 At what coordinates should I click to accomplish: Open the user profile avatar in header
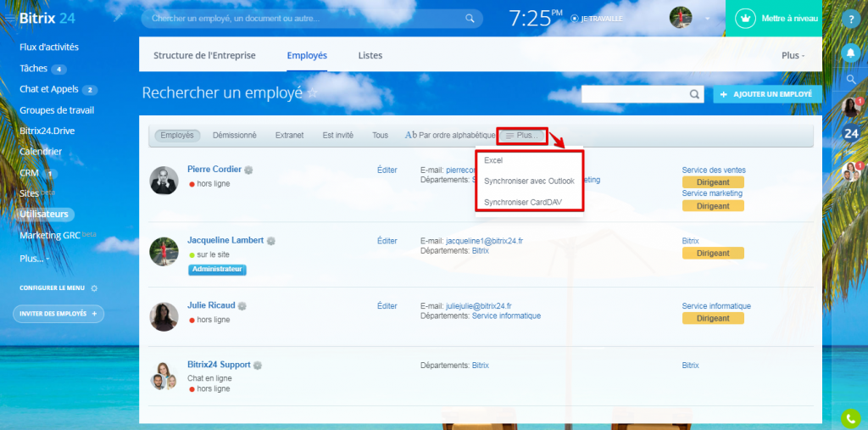[x=681, y=18]
